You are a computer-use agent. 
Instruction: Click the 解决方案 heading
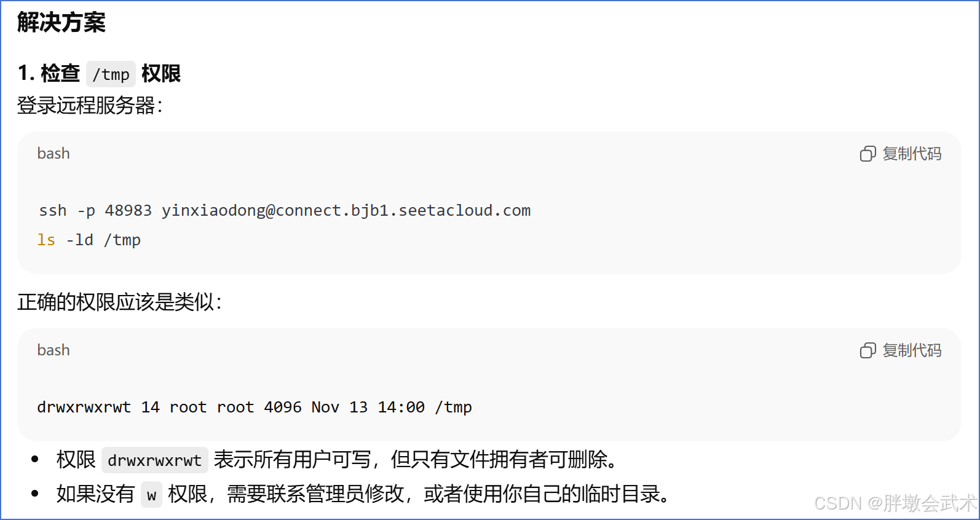tap(61, 23)
